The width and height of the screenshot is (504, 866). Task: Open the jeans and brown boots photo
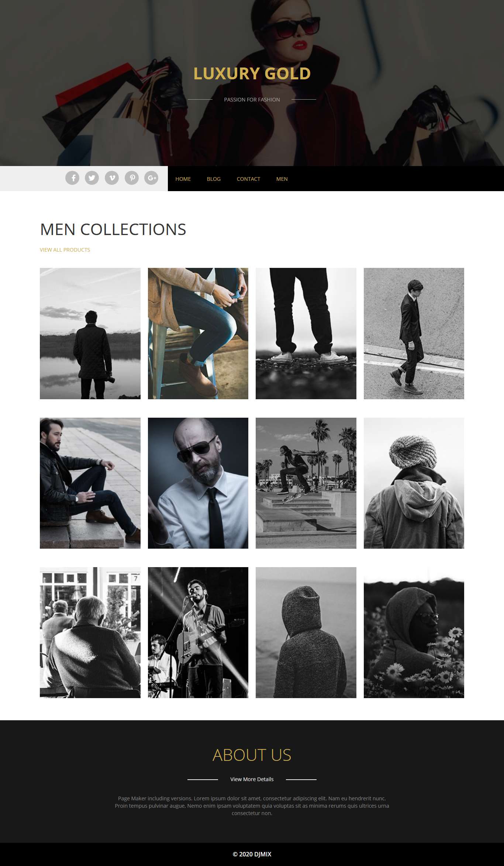(x=198, y=333)
